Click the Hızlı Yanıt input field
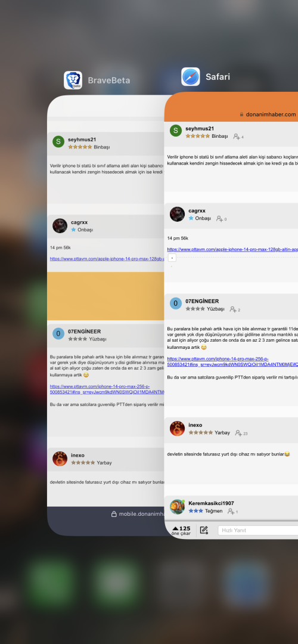The width and height of the screenshot is (298, 644). point(258,530)
